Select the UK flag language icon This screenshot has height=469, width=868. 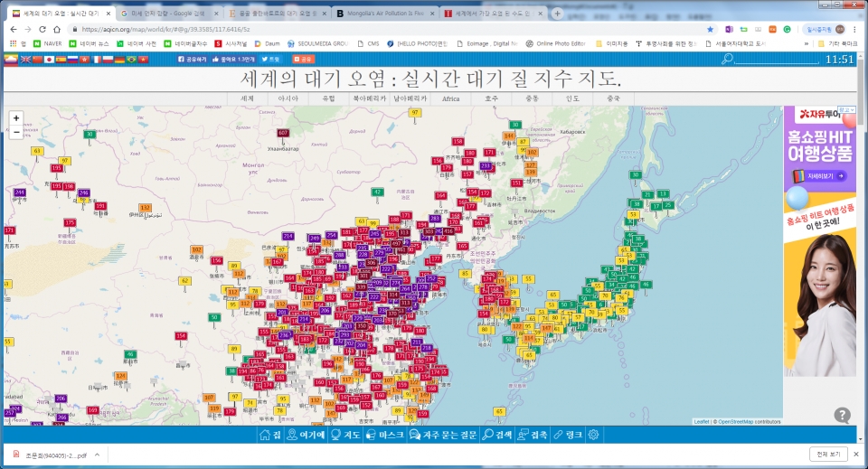tap(24, 59)
